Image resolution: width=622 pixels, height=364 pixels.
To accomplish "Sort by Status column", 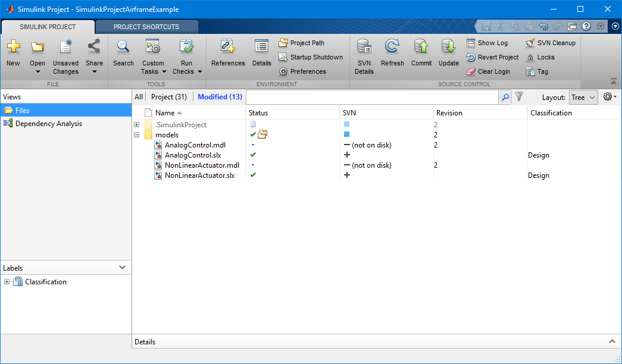I will click(x=293, y=113).
